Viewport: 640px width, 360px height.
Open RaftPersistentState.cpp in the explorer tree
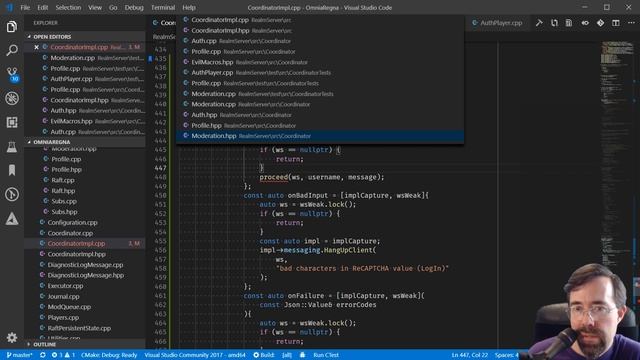pos(85,328)
